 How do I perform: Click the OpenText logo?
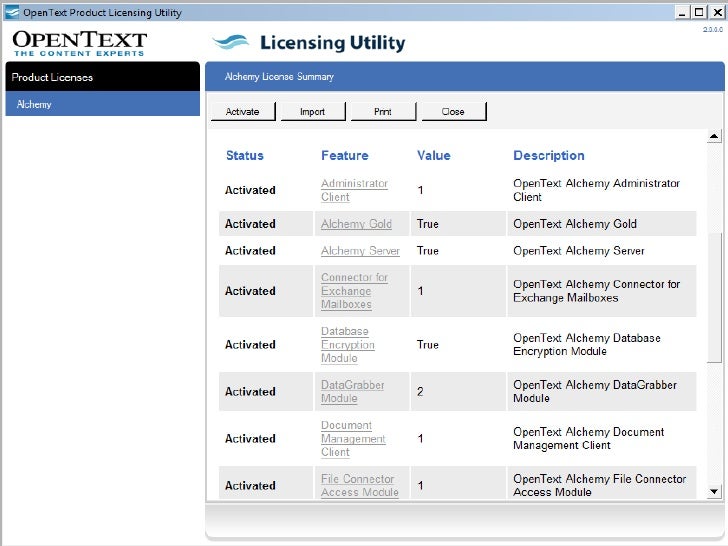[x=80, y=44]
